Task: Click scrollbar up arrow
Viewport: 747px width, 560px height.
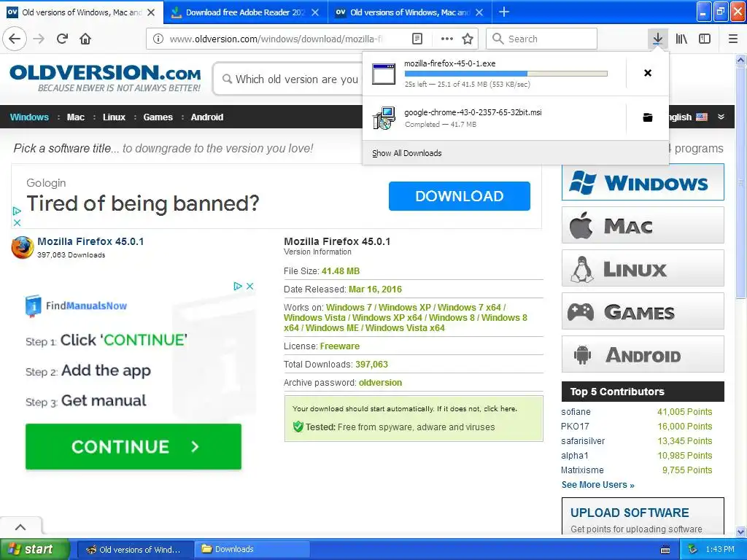Action: tap(740, 60)
